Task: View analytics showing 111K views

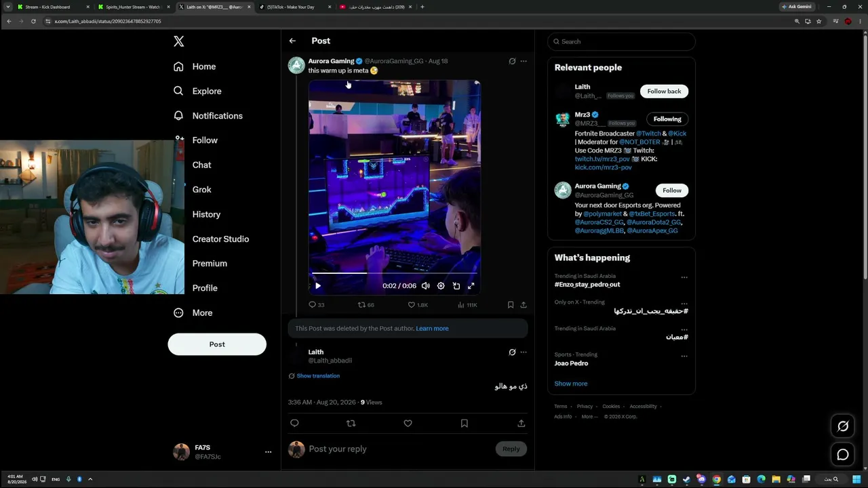Action: tap(467, 305)
